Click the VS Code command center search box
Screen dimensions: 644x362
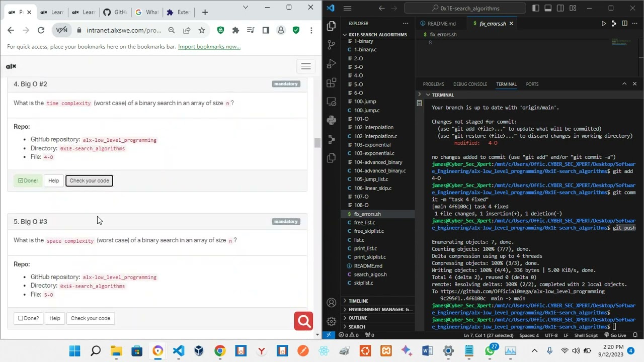[x=465, y=8]
